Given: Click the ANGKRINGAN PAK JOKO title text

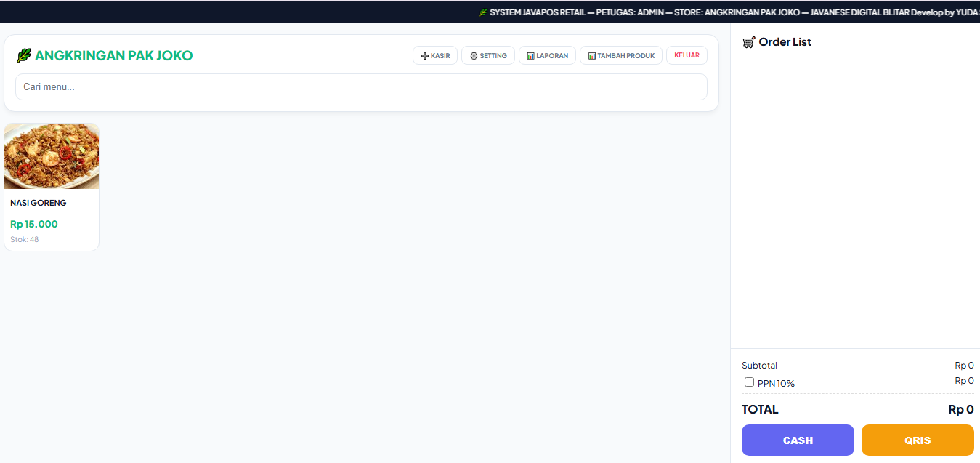Looking at the screenshot, I should point(114,56).
